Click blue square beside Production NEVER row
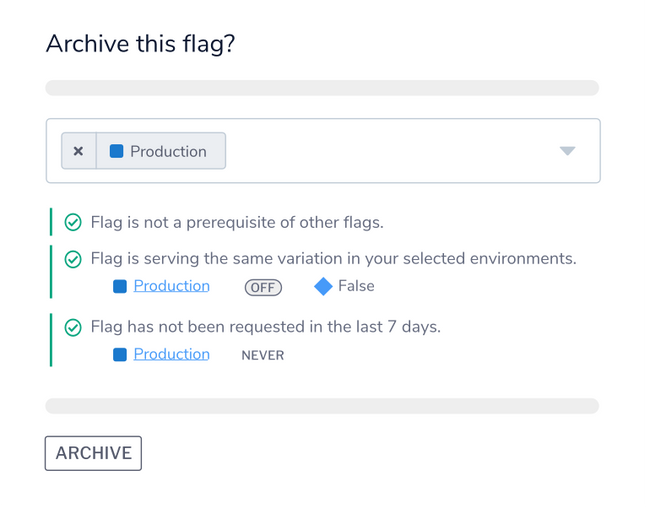 click(120, 355)
